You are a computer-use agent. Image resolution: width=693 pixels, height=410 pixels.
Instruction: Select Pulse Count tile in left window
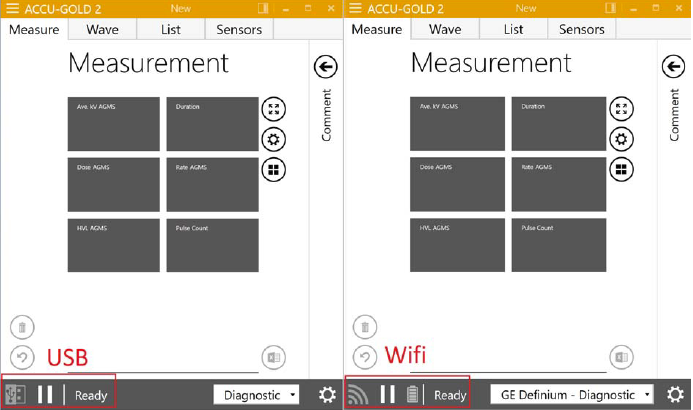click(x=213, y=245)
